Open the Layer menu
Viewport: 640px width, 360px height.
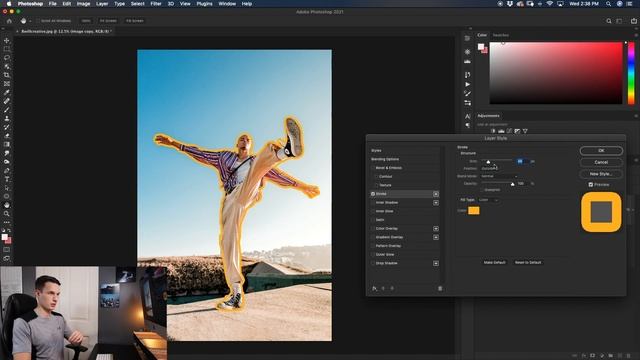pyautogui.click(x=102, y=4)
